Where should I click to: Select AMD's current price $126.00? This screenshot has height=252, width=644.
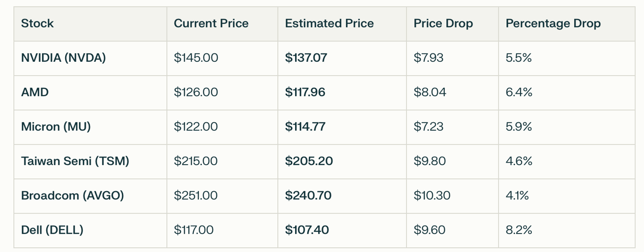(x=196, y=92)
